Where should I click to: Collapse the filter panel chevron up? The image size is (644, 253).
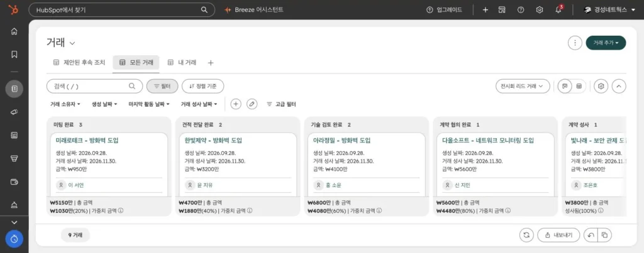click(619, 86)
